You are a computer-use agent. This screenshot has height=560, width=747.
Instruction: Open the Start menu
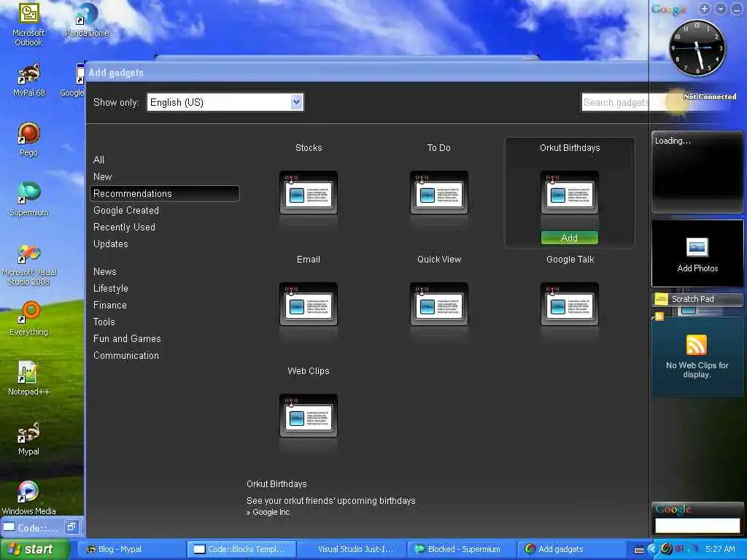(34, 549)
